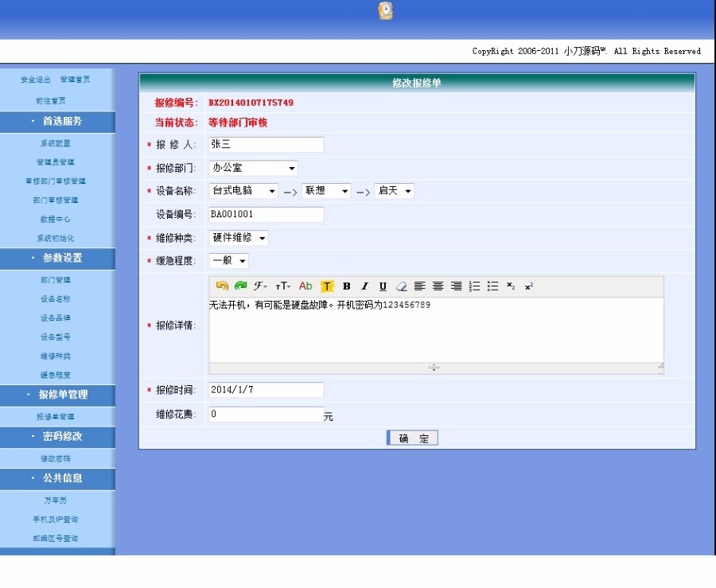Insert a numbered list in the editor
The width and height of the screenshot is (716, 588).
click(x=476, y=286)
